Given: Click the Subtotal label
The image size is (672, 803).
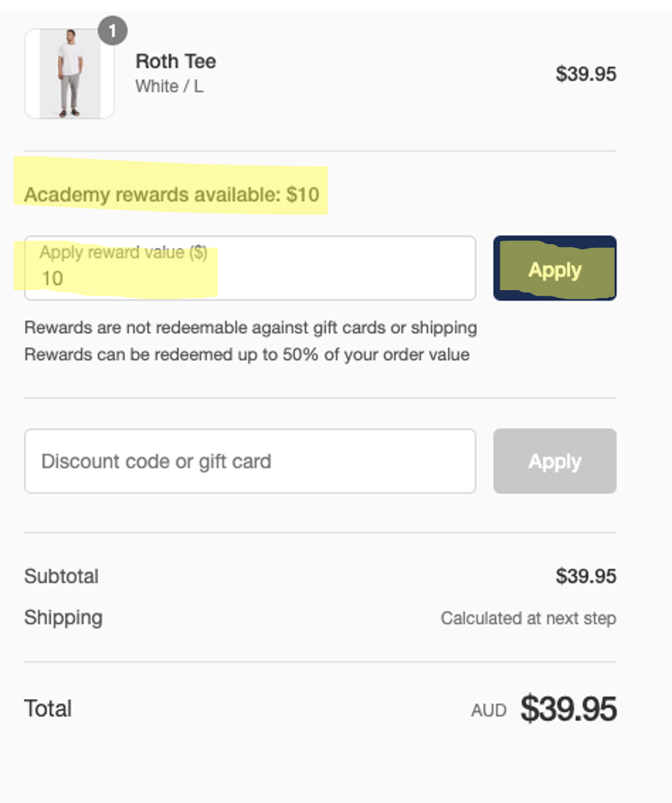Looking at the screenshot, I should pos(62,576).
